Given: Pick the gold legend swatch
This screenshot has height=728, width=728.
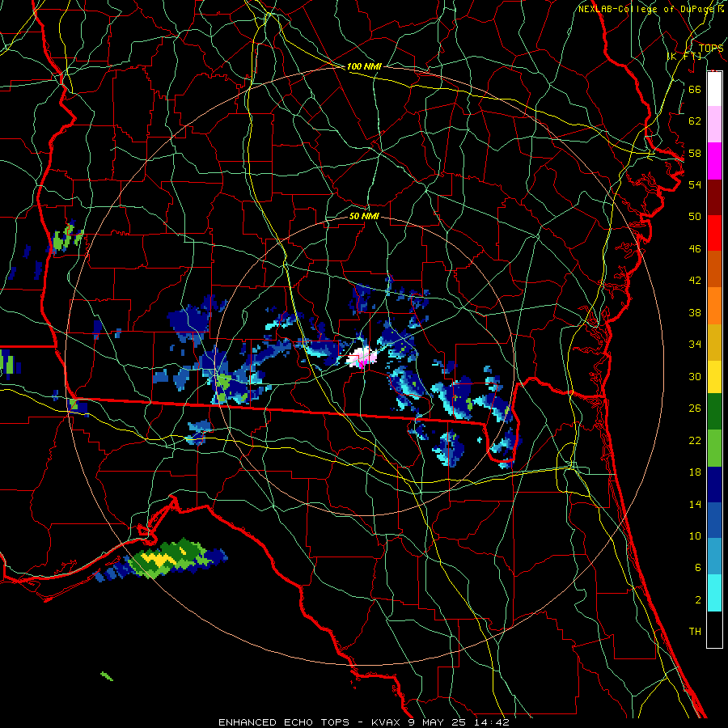Looking at the screenshot, I should (714, 343).
